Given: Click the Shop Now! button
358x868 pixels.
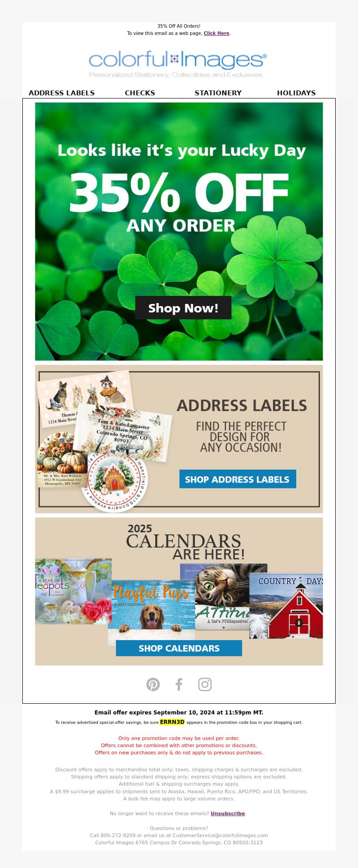Looking at the screenshot, I should pos(183,308).
